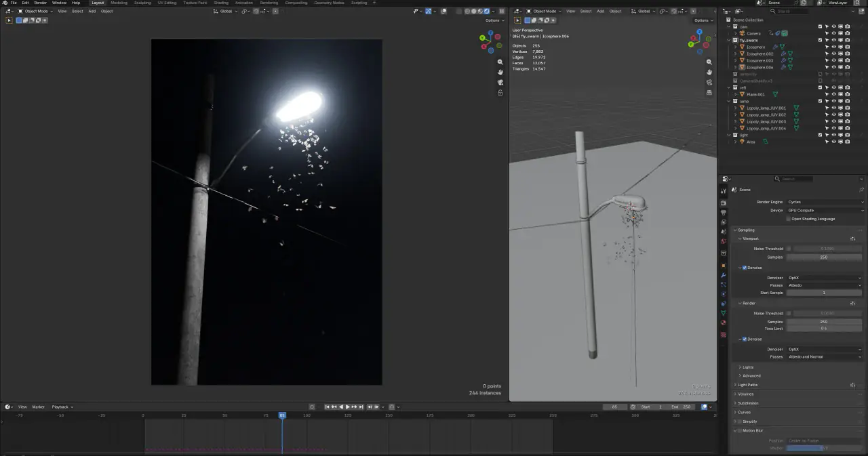868x456 pixels.
Task: Expand the Icosphere.002 tree item
Action: point(735,54)
